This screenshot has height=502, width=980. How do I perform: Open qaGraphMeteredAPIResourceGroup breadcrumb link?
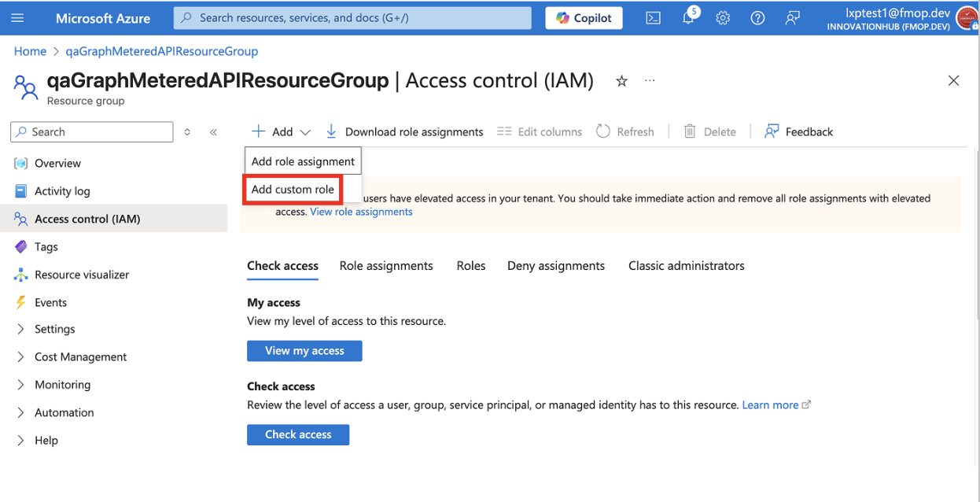pyautogui.click(x=162, y=51)
